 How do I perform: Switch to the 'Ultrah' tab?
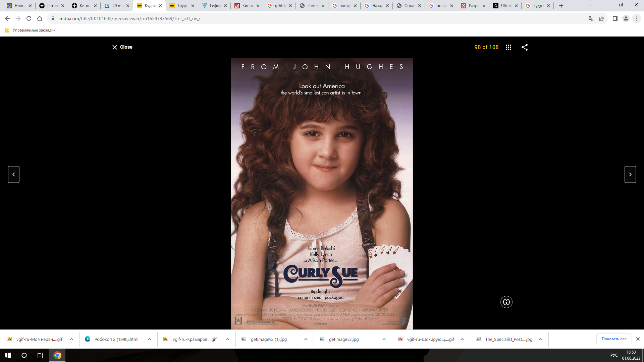click(505, 6)
